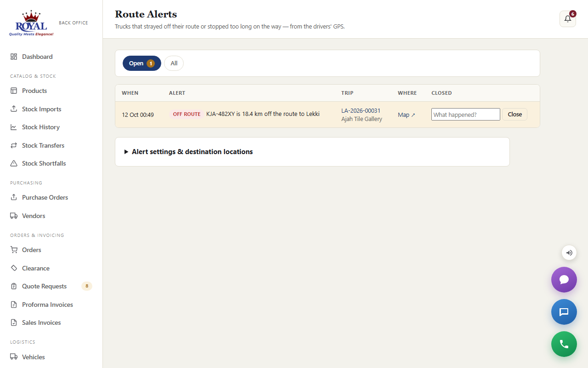The width and height of the screenshot is (588, 368).
Task: Click the Products box icon
Action: coord(14,91)
